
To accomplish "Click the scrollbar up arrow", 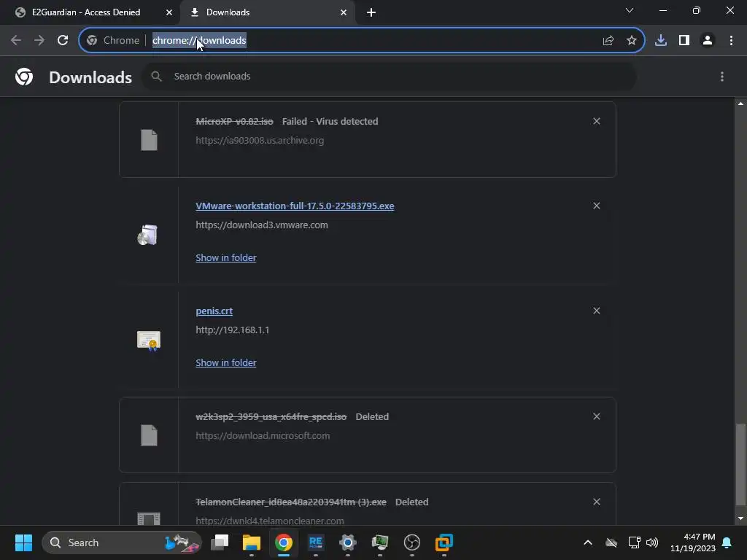I will (740, 104).
